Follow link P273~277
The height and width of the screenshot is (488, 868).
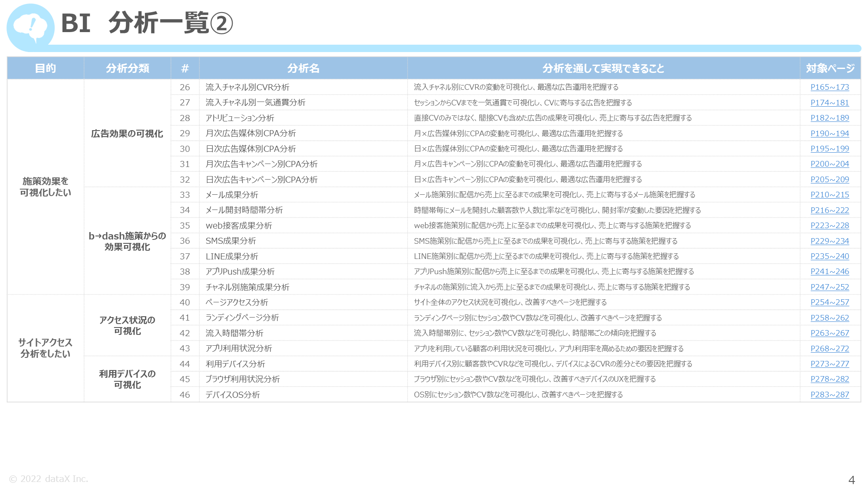pos(829,364)
